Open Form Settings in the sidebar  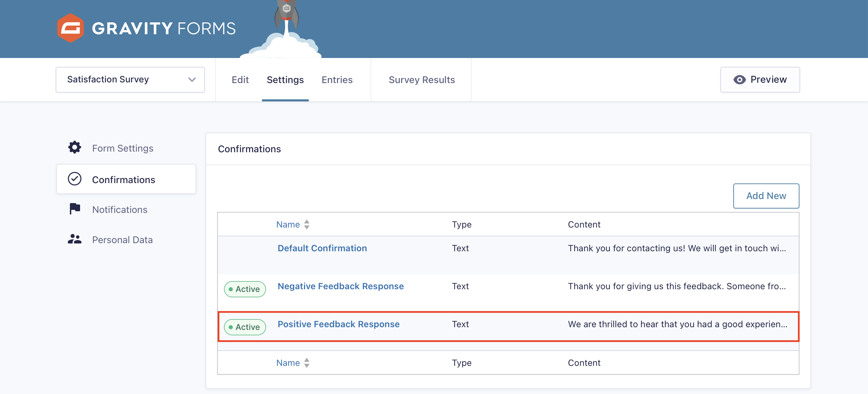[126, 148]
